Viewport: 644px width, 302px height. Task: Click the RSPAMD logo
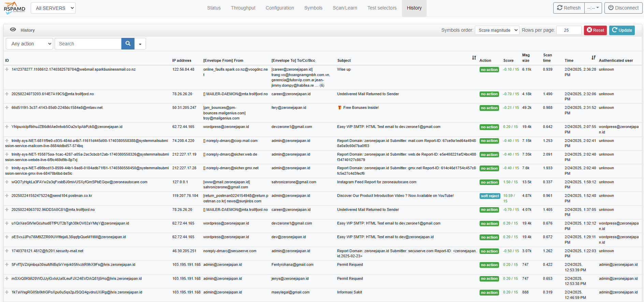(15, 8)
